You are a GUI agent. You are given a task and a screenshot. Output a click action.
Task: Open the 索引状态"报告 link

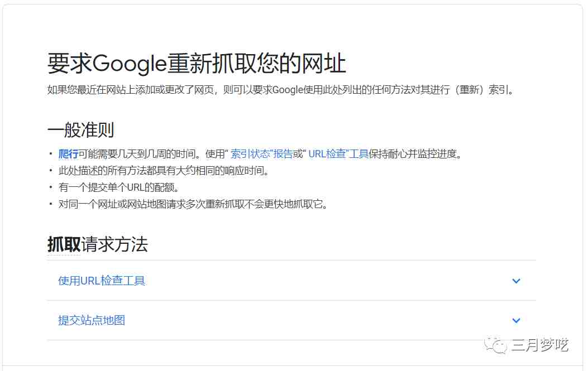point(261,153)
